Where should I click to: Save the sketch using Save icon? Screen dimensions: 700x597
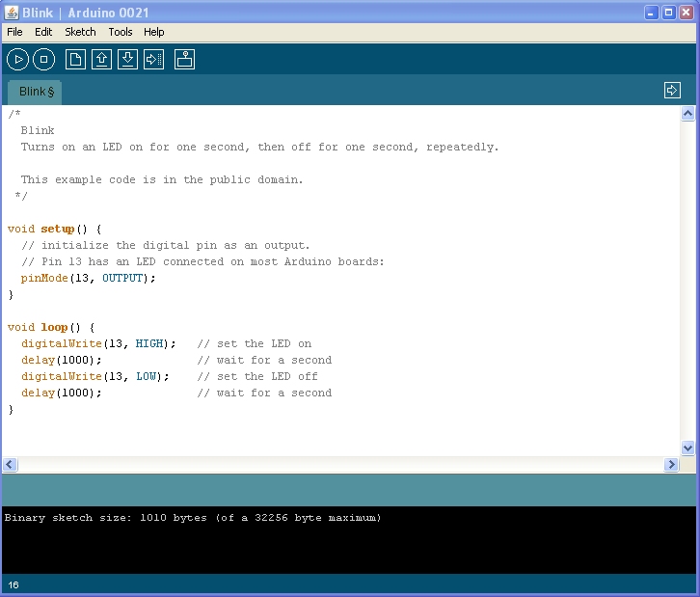127,60
